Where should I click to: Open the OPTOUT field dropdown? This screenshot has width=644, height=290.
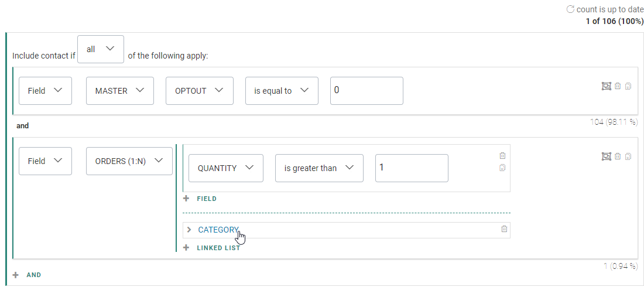click(x=199, y=91)
